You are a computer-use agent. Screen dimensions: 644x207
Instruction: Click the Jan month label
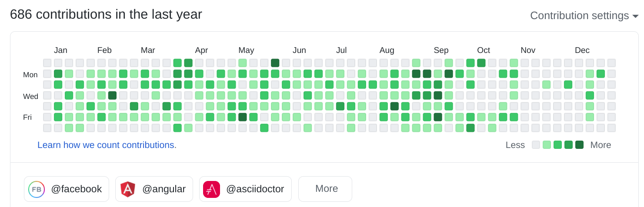pos(60,50)
